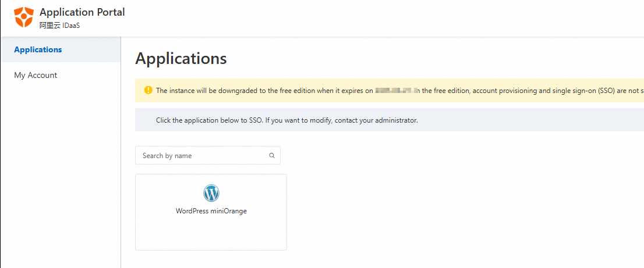Click the WordPress logo icon
The image size is (644, 268).
click(x=211, y=193)
